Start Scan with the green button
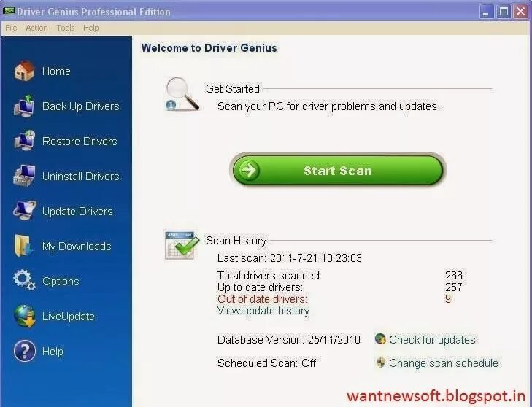Image resolution: width=532 pixels, height=407 pixels. tap(338, 170)
